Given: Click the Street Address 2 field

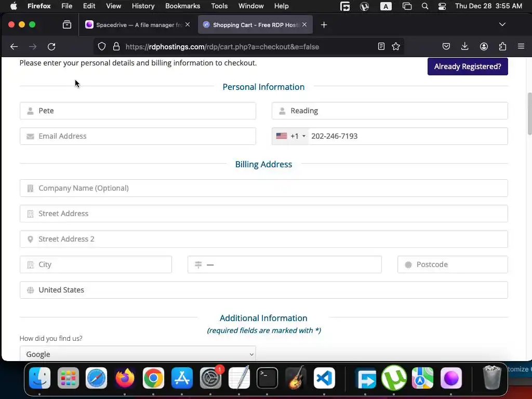Looking at the screenshot, I should [x=263, y=239].
